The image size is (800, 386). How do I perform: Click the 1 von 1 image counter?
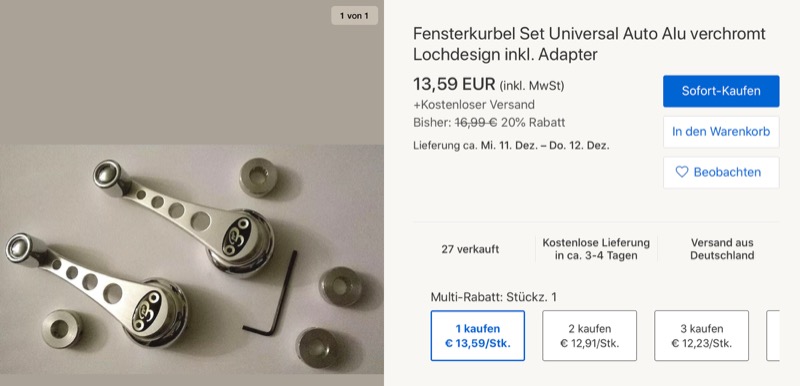354,16
